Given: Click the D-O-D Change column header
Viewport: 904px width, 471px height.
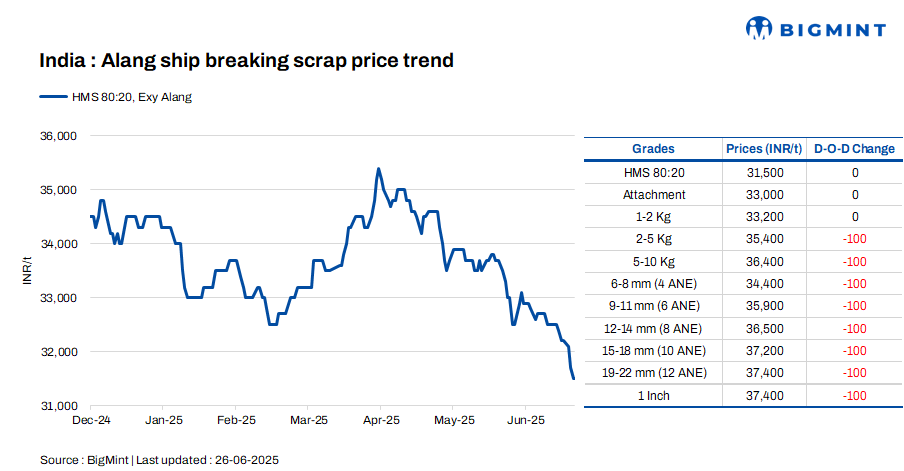Looking at the screenshot, I should pyautogui.click(x=854, y=149).
